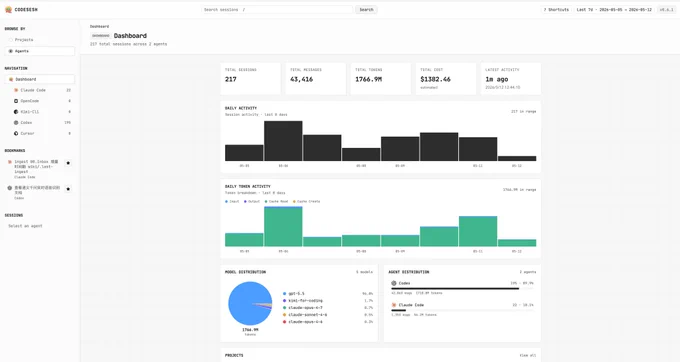Click the CodeSesh logo icon
The image size is (680, 362).
(8, 10)
